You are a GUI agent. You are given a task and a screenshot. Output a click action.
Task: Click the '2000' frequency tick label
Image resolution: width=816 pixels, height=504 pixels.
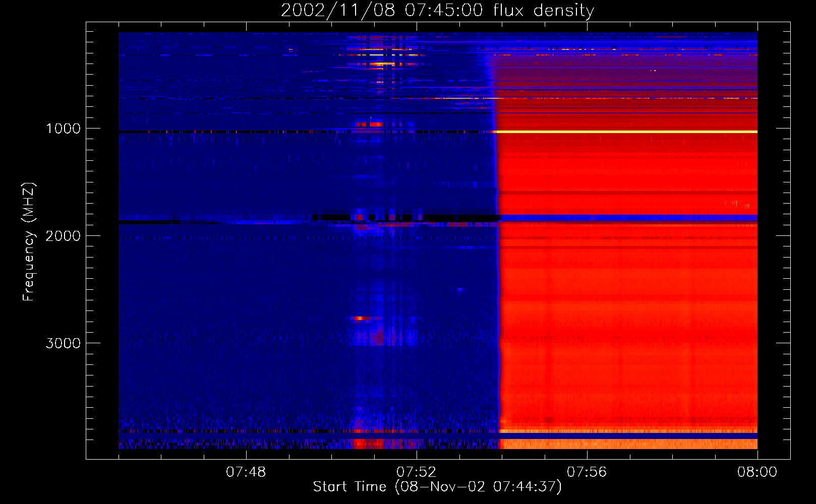pos(63,236)
